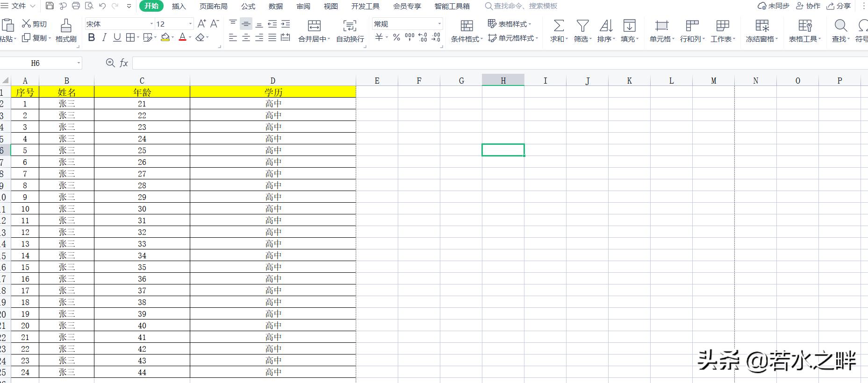
Task: Open the font name dropdown (宋体)
Action: 151,24
